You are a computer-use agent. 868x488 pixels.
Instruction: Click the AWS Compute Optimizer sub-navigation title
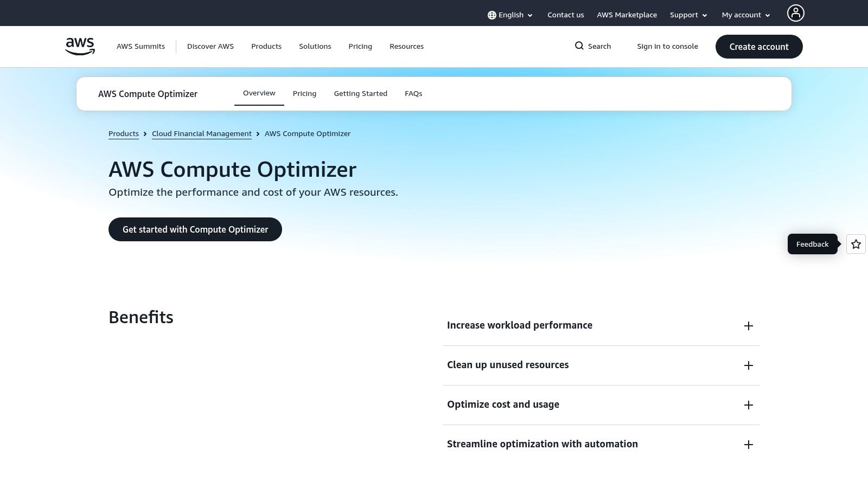(148, 94)
